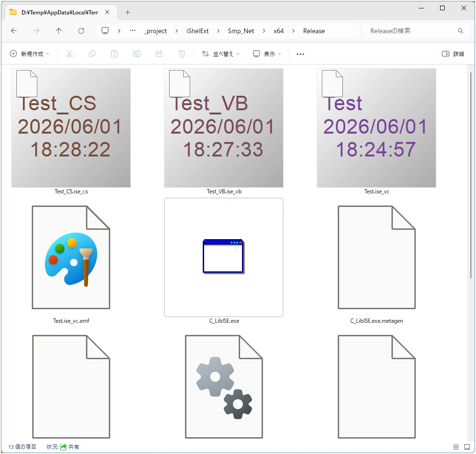476x454 pixels.
Task: Expand chevron after iShelExt breadcrumb
Action: click(x=218, y=31)
